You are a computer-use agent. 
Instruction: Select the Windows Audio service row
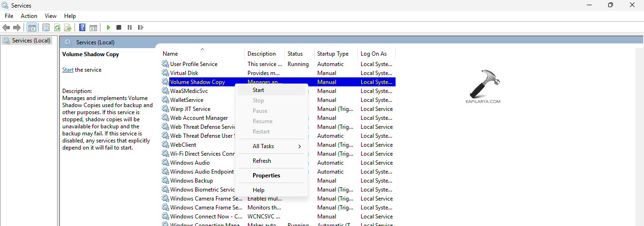pyautogui.click(x=190, y=163)
